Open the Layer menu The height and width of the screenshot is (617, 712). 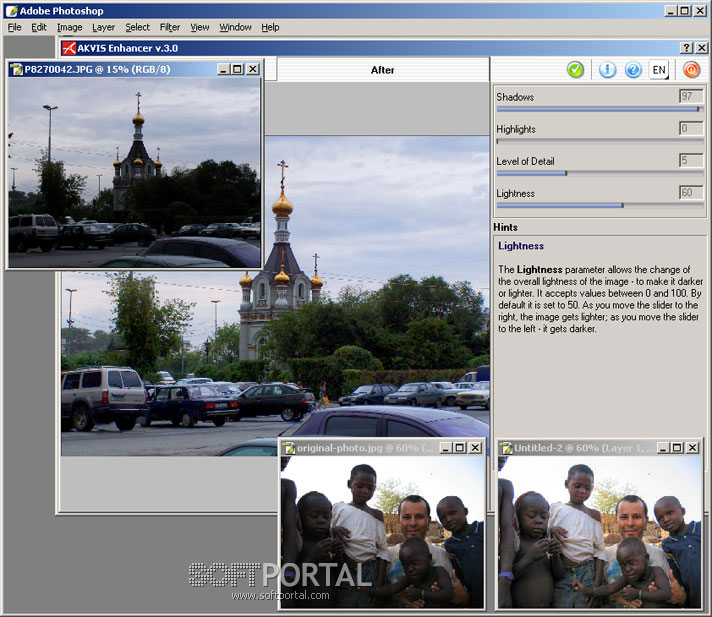point(104,27)
